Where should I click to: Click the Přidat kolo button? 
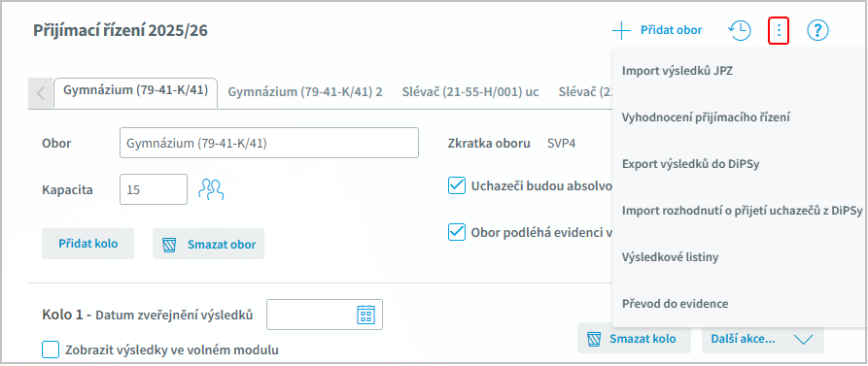(x=88, y=244)
